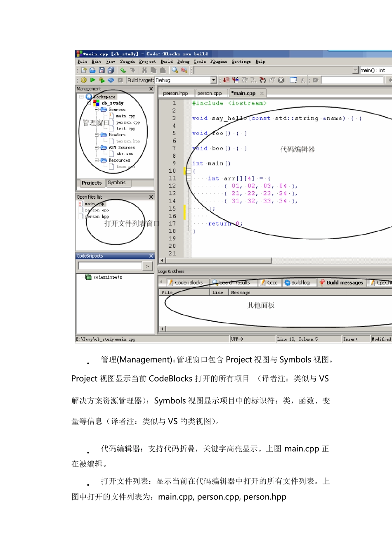Close the CodeSnippets panel
The height and width of the screenshot is (555, 392).
[x=151, y=256]
